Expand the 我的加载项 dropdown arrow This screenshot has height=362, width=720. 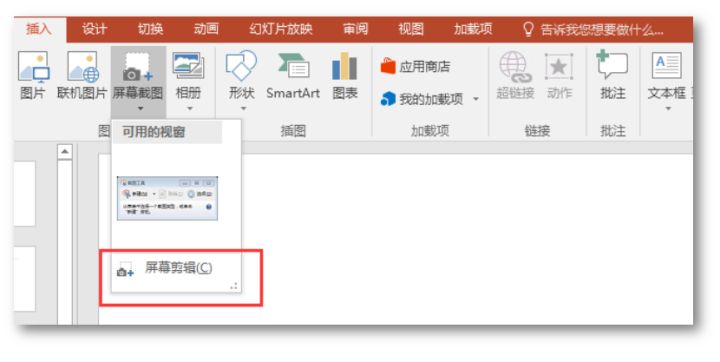[476, 99]
